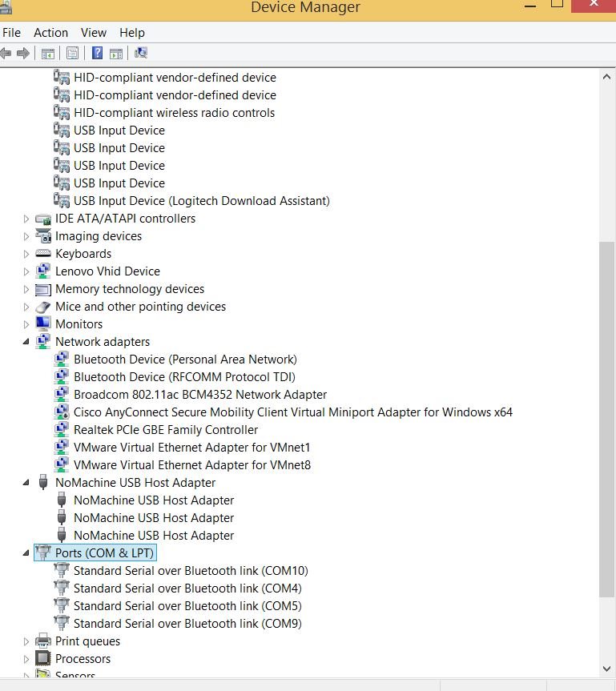Click the Lenovo Vhid Device icon
This screenshot has height=691, width=616.
(x=43, y=271)
